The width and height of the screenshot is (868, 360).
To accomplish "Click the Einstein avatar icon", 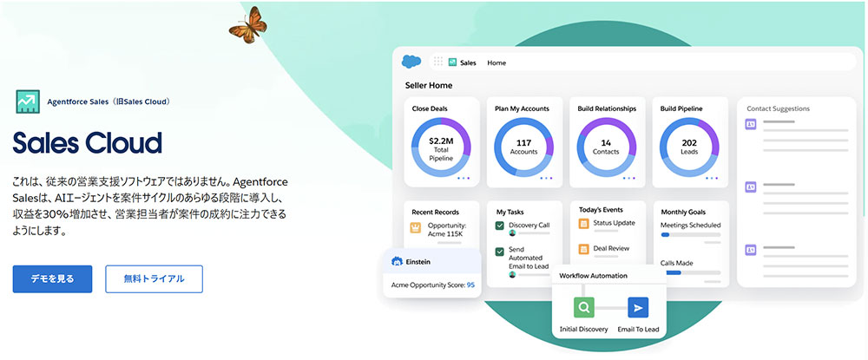I will pos(398,261).
